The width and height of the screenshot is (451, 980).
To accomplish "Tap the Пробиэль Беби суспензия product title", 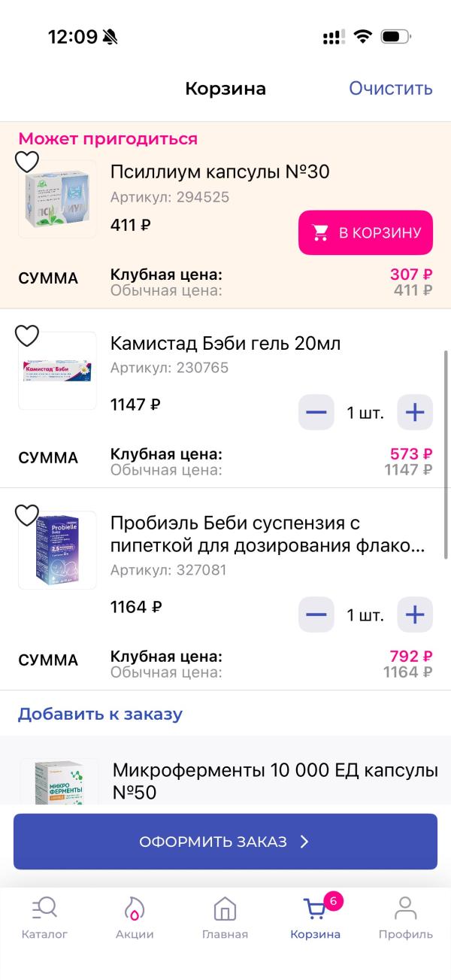I will [x=267, y=534].
